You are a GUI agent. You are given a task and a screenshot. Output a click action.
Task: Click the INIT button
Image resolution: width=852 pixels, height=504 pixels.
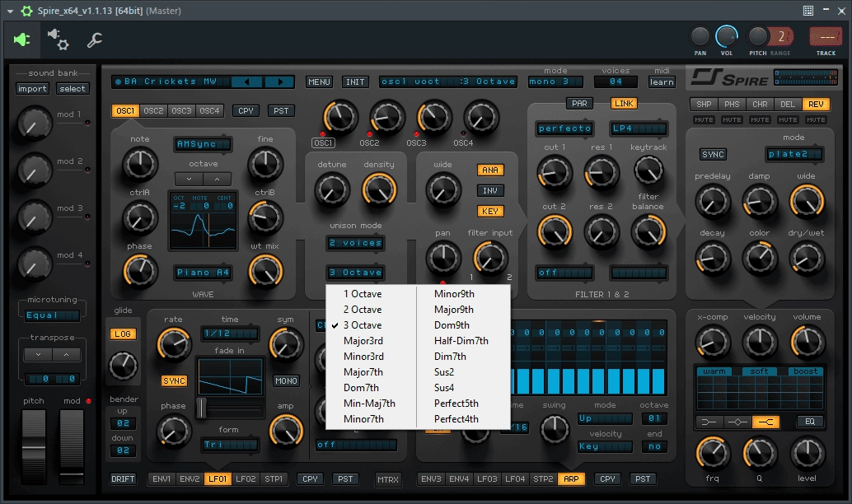point(355,82)
